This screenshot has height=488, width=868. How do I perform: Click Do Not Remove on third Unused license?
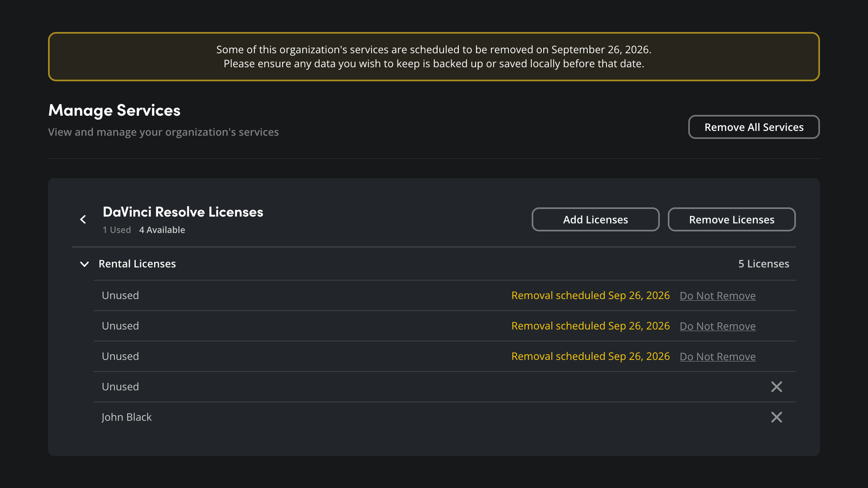pyautogui.click(x=717, y=357)
